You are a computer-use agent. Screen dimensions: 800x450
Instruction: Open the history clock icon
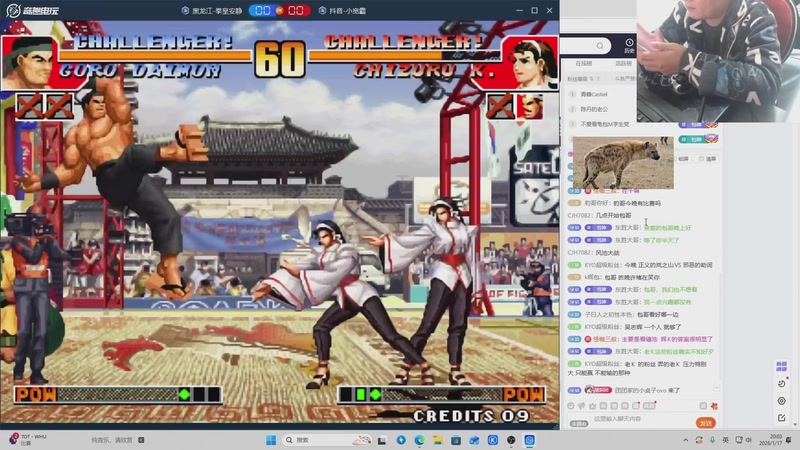[x=629, y=45]
